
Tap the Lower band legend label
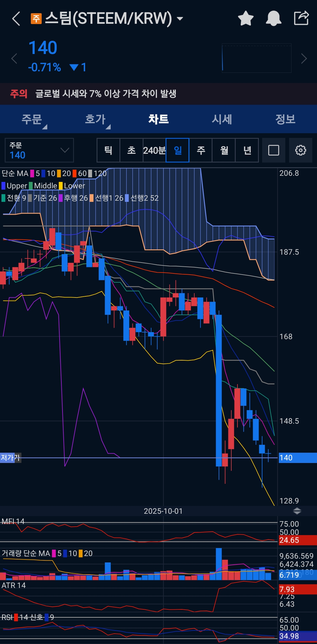click(74, 186)
